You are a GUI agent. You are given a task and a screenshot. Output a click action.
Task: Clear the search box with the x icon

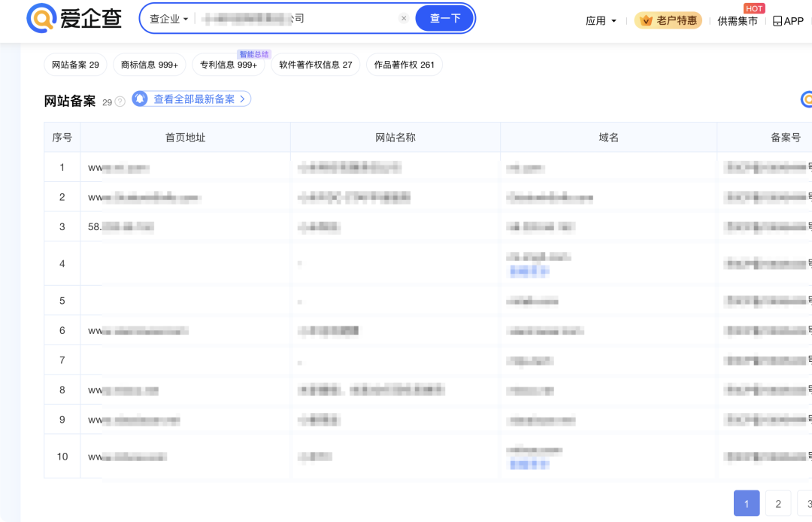(404, 18)
